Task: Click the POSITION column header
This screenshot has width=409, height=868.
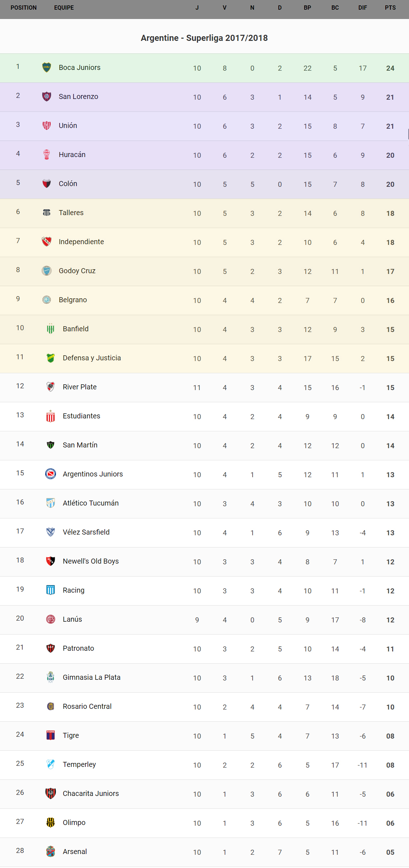Action: click(x=24, y=8)
